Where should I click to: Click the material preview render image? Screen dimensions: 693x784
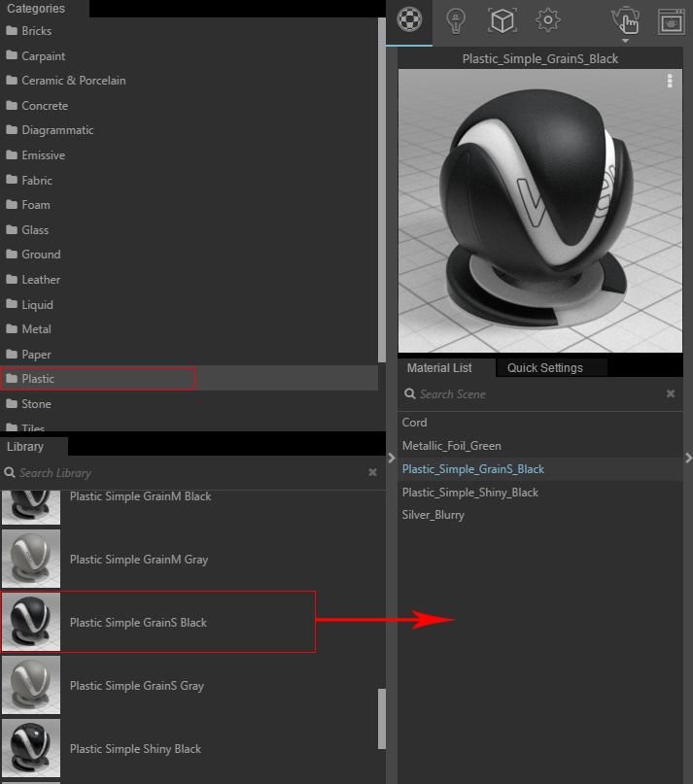[540, 211]
